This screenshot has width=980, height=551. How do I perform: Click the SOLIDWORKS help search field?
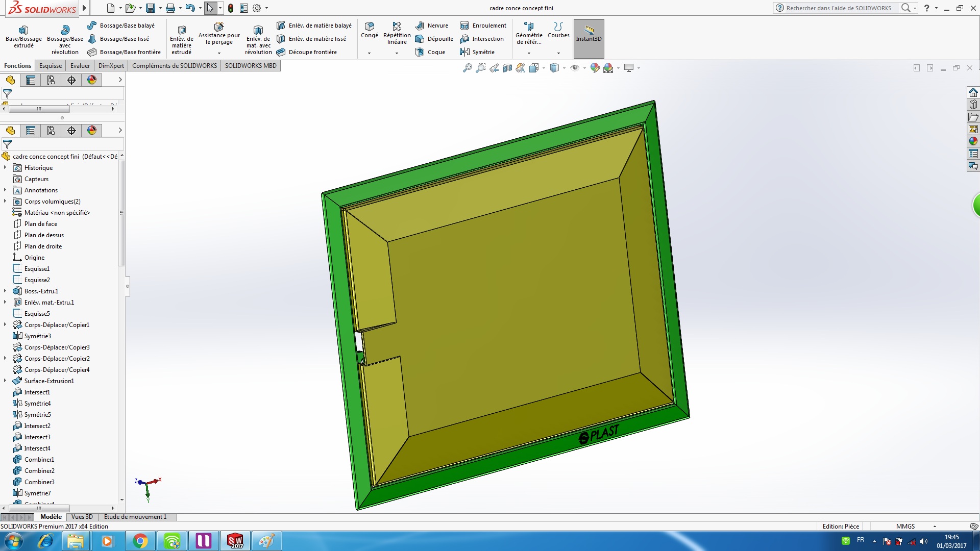click(840, 8)
